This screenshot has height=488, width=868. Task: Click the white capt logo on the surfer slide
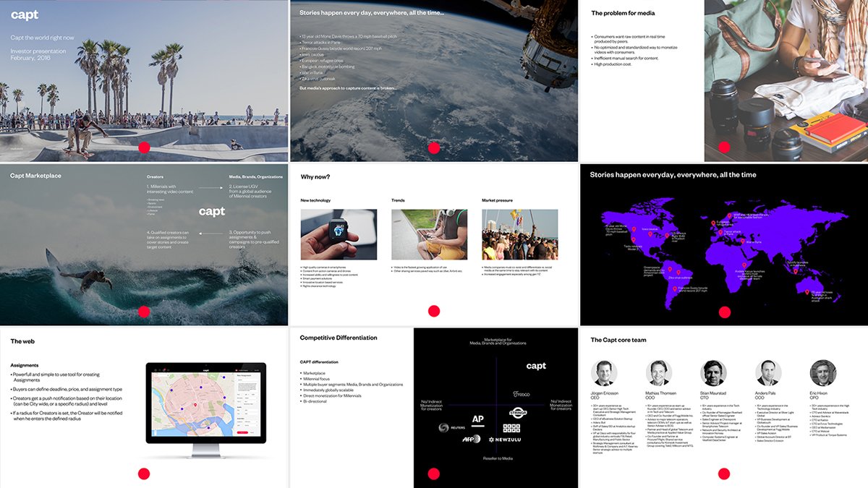pos(212,212)
